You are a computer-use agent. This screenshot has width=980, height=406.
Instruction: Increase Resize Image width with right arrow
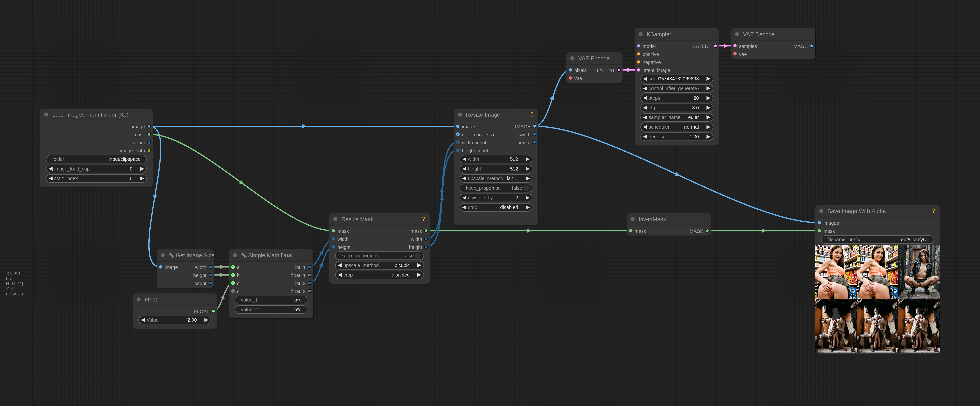tap(527, 159)
